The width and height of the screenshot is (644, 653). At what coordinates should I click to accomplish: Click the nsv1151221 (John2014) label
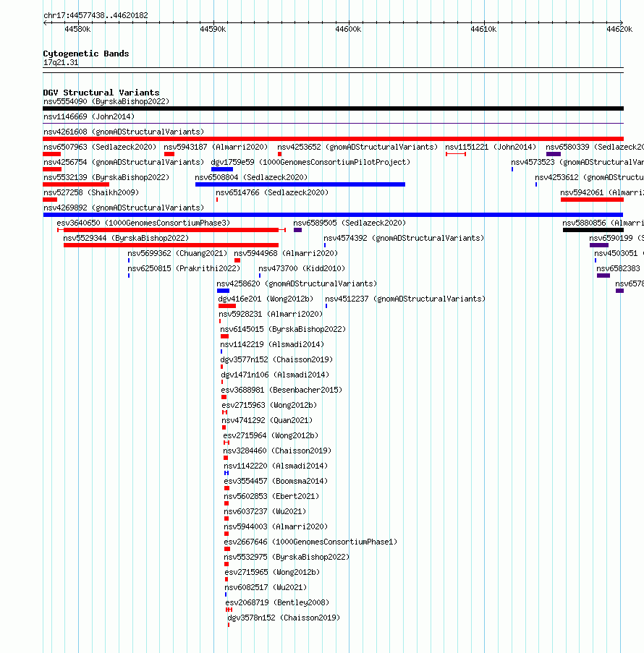point(491,147)
